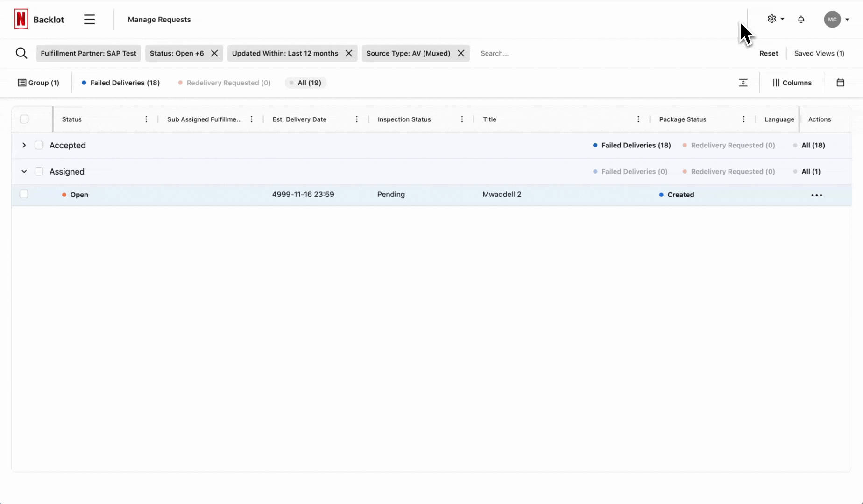This screenshot has height=504, width=863.
Task: Click the calendar icon in the toolbar
Action: pos(840,83)
